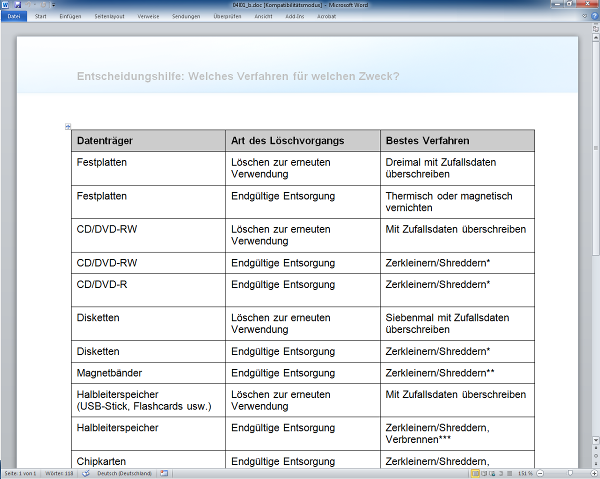Screen dimensions: 600x479
Task: Switch to the Einfügen ribbon tab
Action: point(70,16)
